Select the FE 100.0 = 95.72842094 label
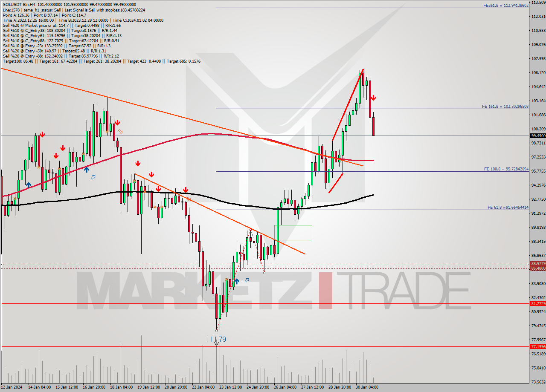 coord(506,169)
